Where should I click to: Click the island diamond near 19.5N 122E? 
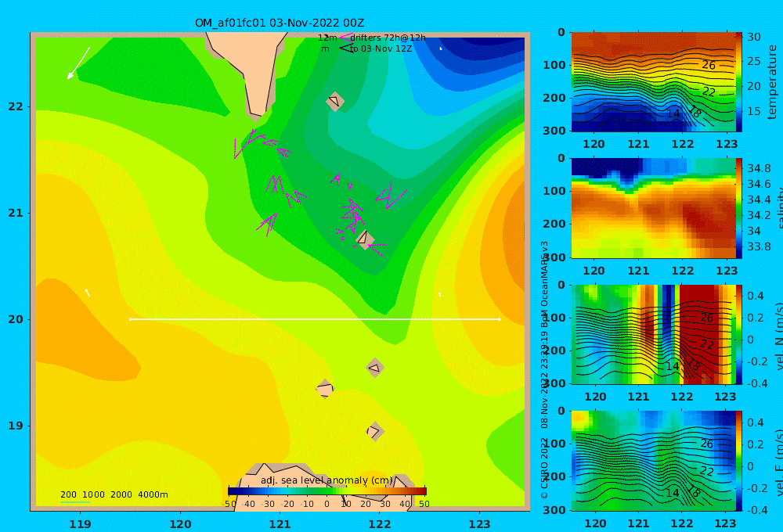[x=375, y=368]
